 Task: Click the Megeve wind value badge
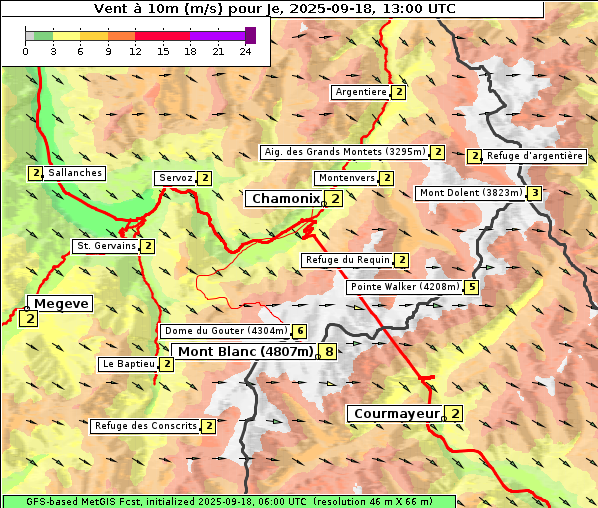point(29,318)
